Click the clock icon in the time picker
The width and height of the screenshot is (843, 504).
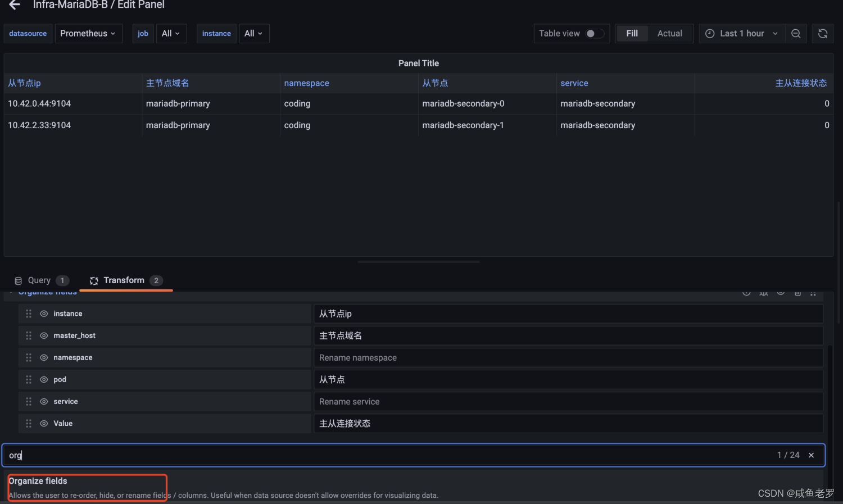pos(710,34)
